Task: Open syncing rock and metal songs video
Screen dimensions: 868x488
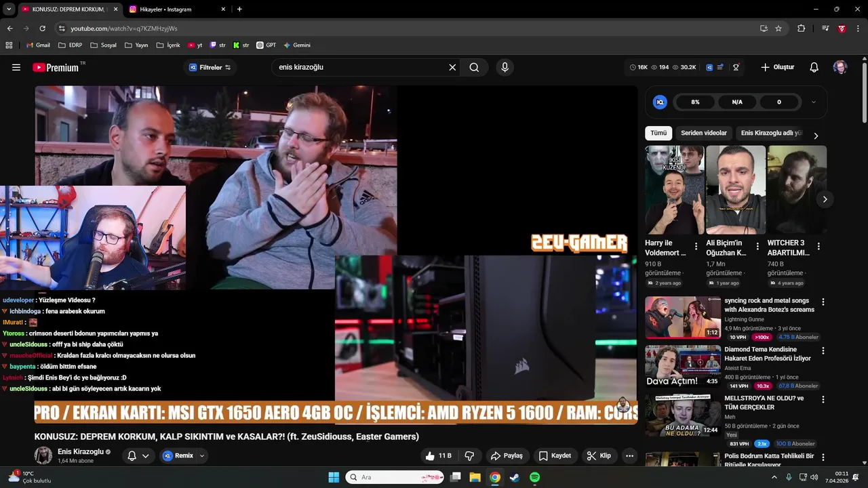Action: pyautogui.click(x=769, y=305)
